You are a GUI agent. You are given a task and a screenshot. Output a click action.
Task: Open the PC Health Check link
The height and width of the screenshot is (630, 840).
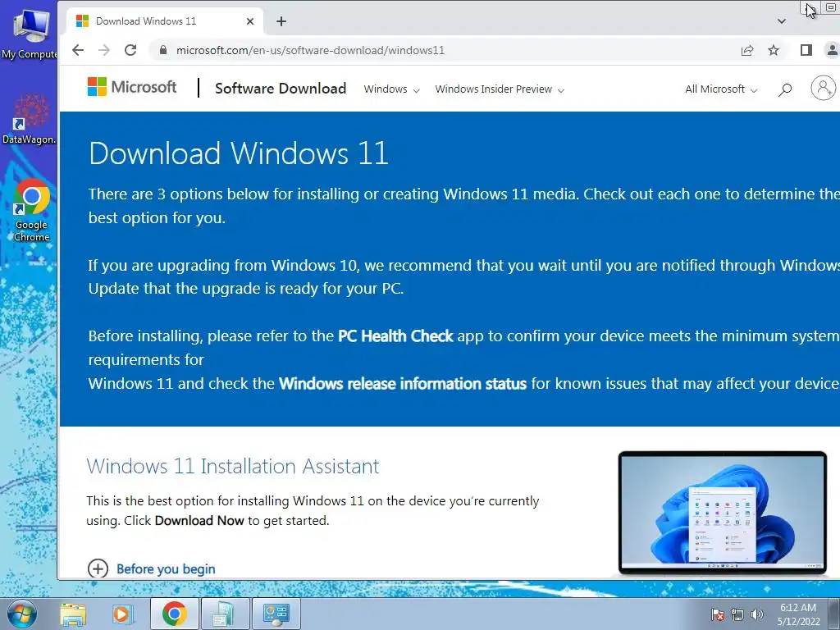click(395, 336)
